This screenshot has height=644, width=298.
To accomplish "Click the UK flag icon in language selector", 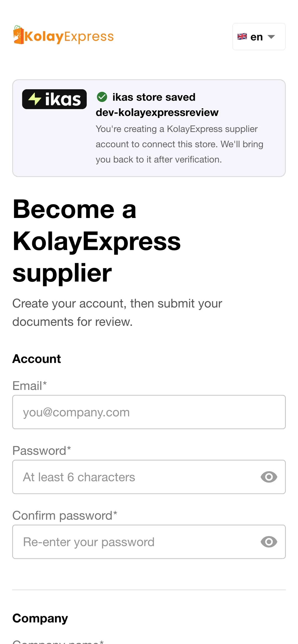I will (242, 37).
